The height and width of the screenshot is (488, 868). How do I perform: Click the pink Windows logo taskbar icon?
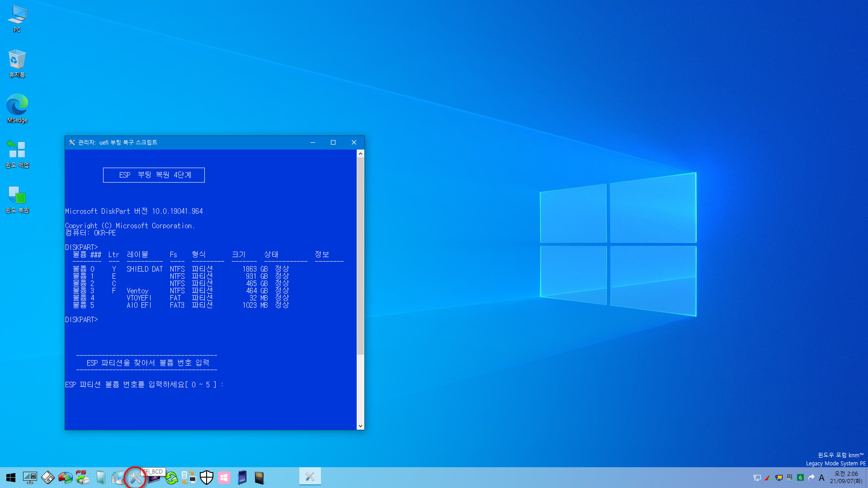click(x=224, y=478)
